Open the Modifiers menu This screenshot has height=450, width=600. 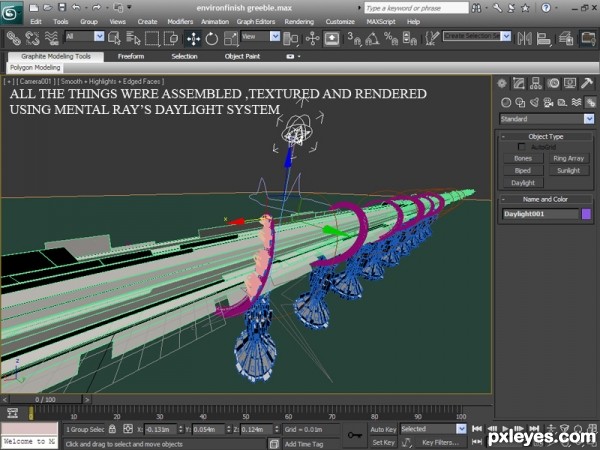[180, 22]
